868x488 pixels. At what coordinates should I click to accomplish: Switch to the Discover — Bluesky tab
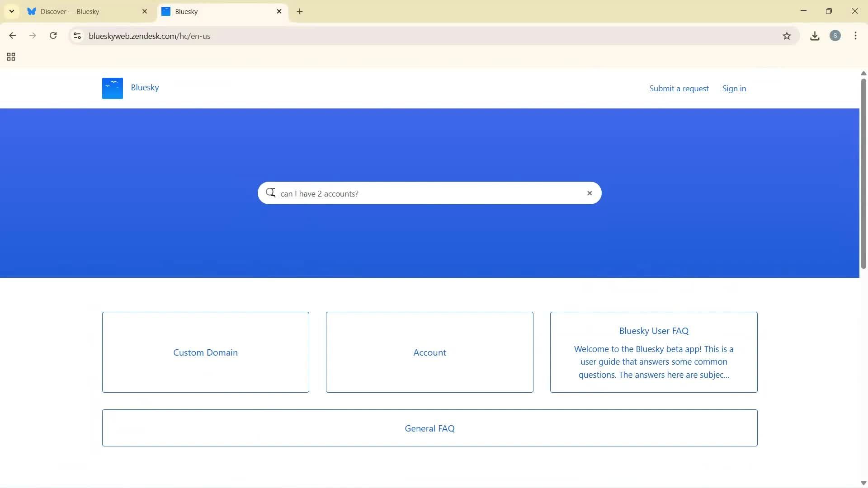coord(81,11)
